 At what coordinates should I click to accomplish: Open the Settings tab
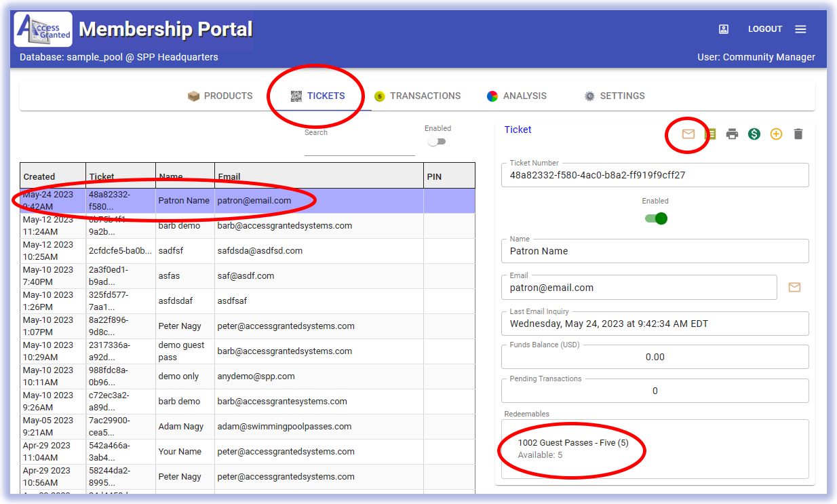(615, 96)
